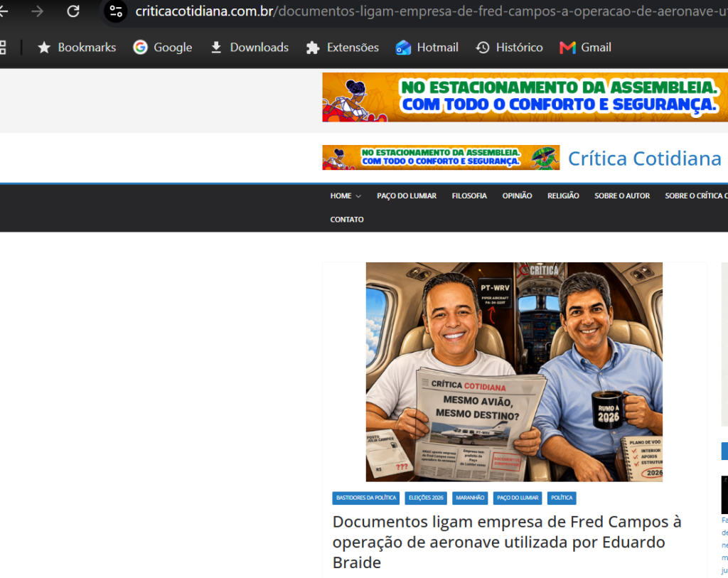Open the Histórico clock bookmark
This screenshot has width=728, height=578.
509,48
